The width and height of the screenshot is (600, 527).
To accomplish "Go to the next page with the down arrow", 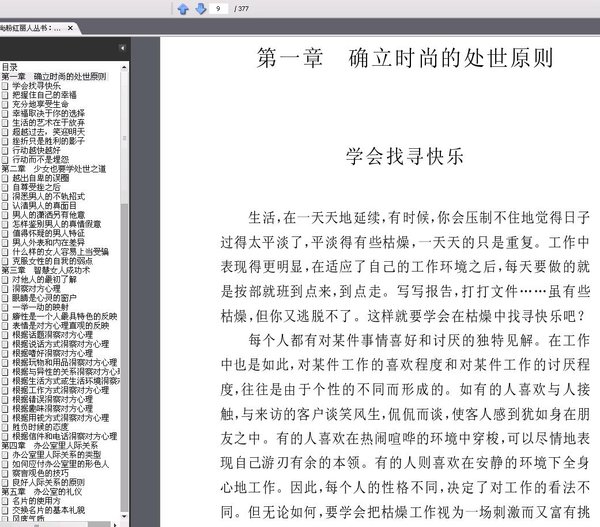I will [x=201, y=8].
